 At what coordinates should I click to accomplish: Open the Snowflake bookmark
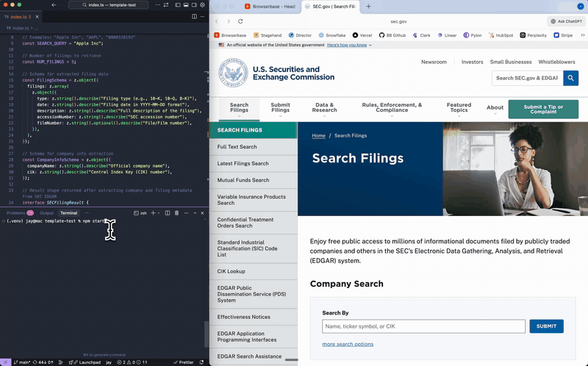(332, 35)
